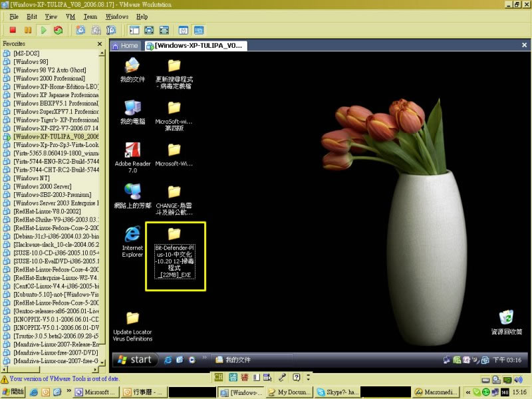Viewport: 532px width, 399px height.
Task: Reset the virtual machine via toolbar icon
Action: click(x=58, y=30)
